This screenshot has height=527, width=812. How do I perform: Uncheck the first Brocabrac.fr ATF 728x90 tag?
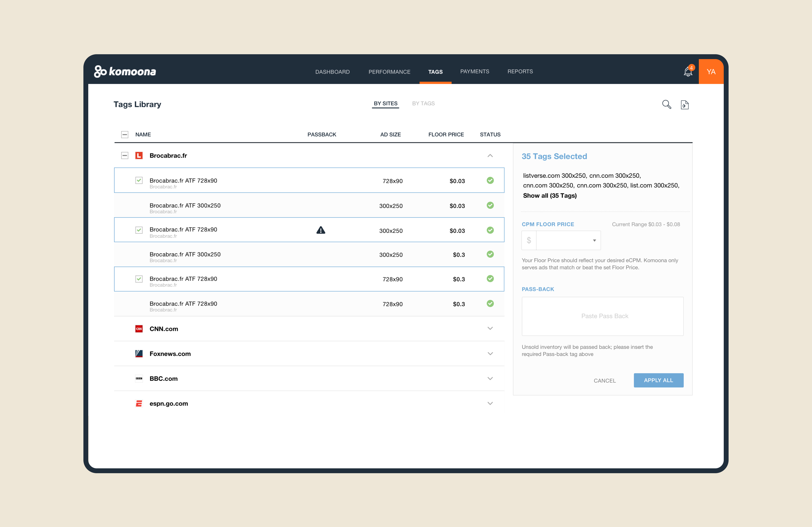pos(139,180)
